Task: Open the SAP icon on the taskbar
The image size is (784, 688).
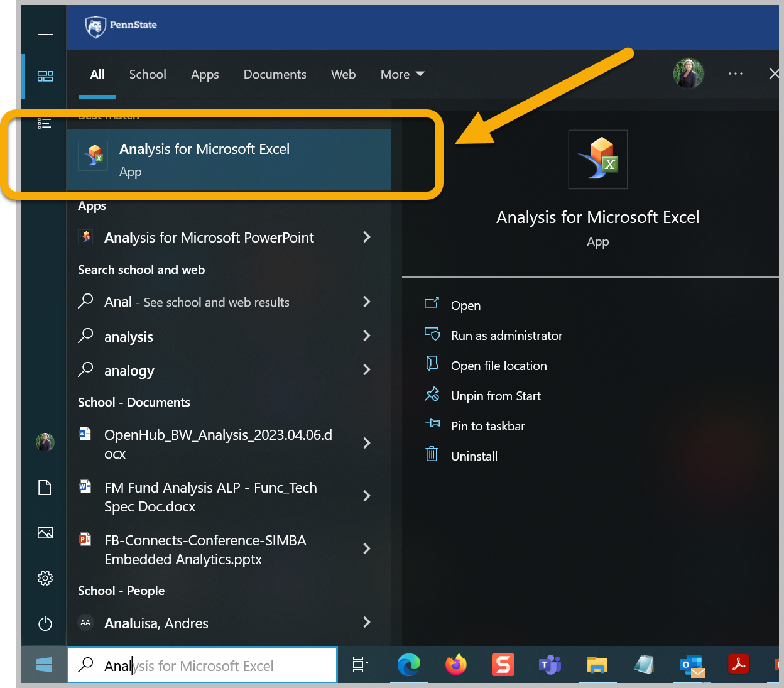Action: (503, 664)
